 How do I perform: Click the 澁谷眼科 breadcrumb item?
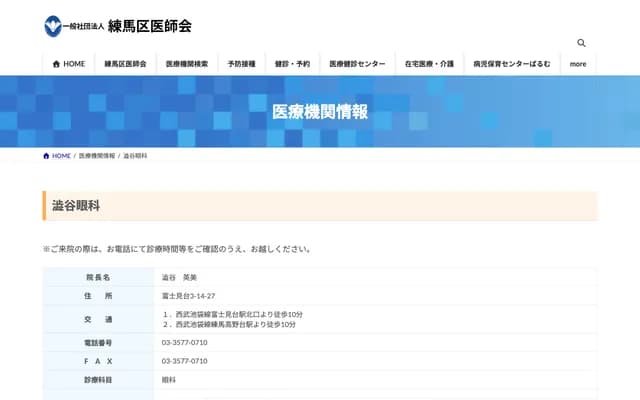point(136,156)
